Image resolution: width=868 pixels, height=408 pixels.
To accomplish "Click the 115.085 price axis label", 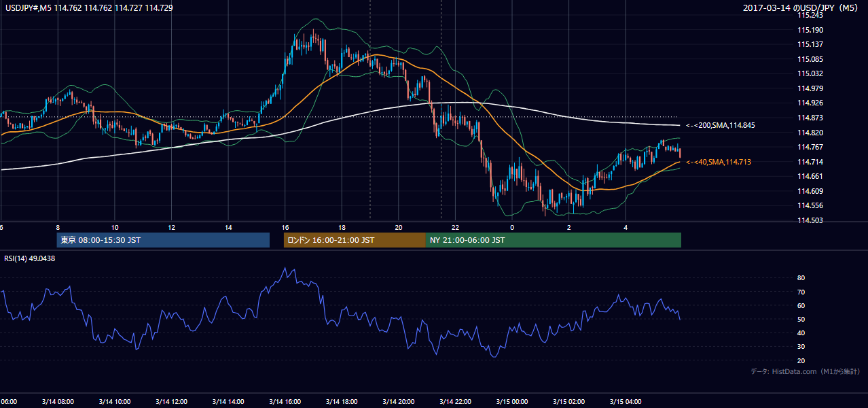I will (x=810, y=59).
